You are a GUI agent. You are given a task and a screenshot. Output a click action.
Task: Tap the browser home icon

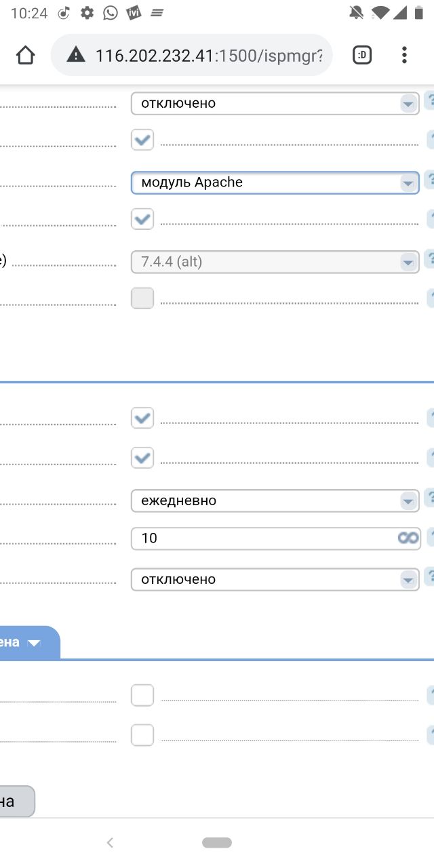click(25, 55)
